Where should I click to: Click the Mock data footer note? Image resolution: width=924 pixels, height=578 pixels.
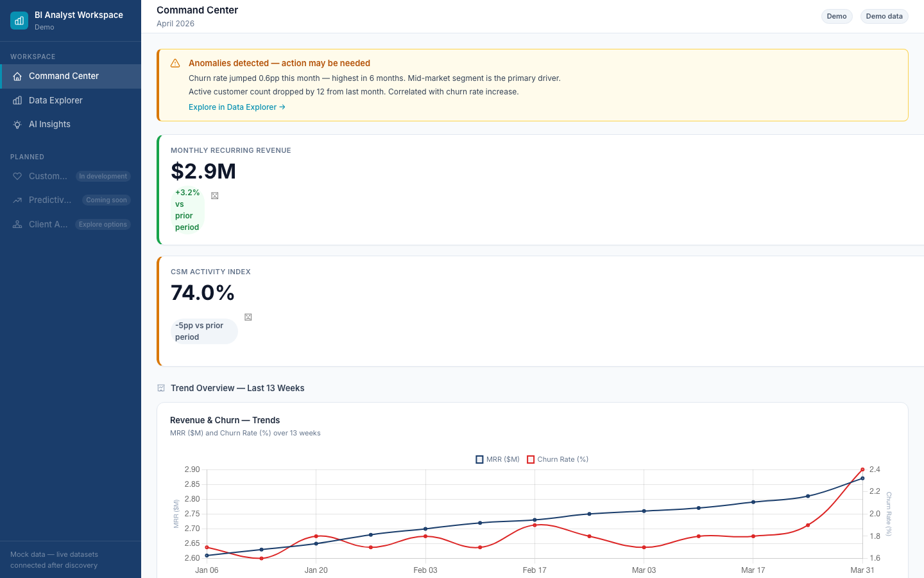point(55,560)
